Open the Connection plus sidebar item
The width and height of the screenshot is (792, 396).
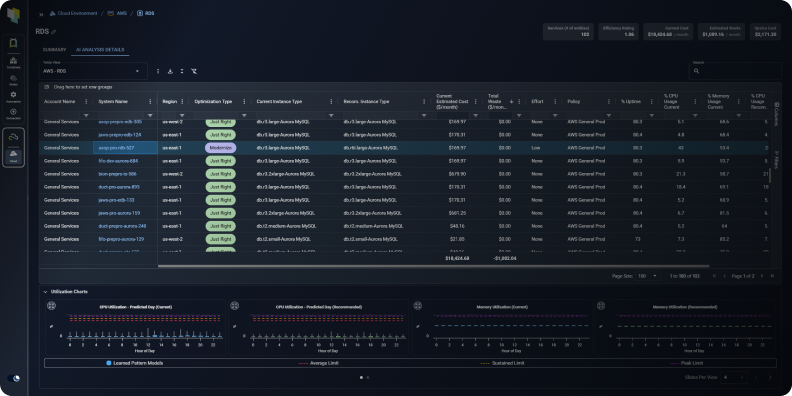pos(13,113)
